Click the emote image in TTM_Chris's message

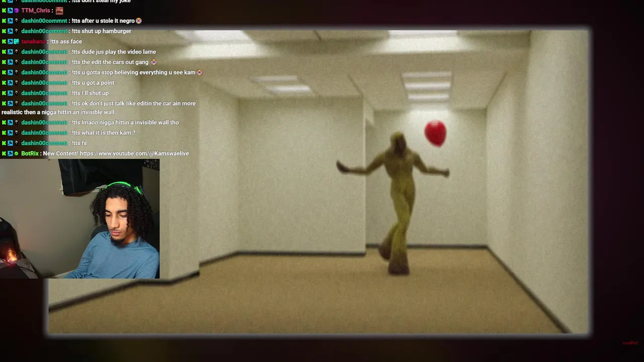click(x=59, y=11)
